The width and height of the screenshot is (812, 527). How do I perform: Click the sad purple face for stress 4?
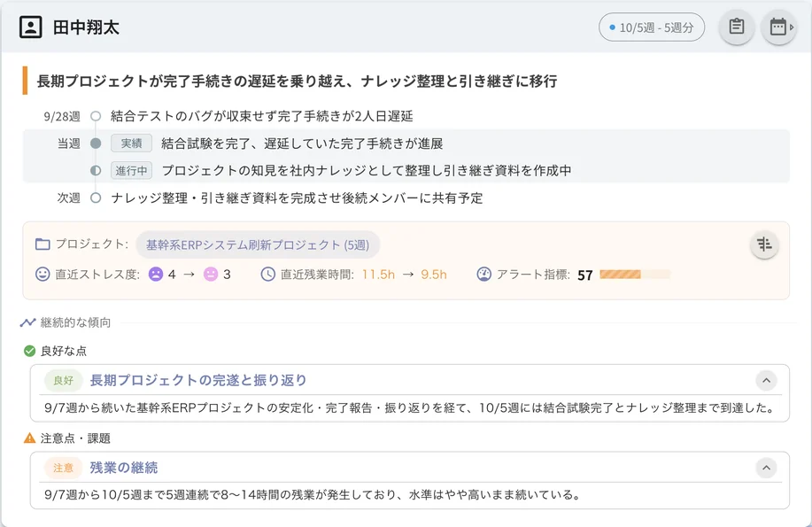tap(156, 274)
